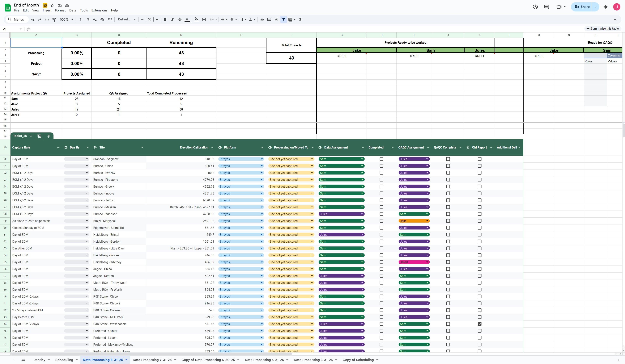
Task: Click the fill color bucket icon
Action: (x=196, y=19)
